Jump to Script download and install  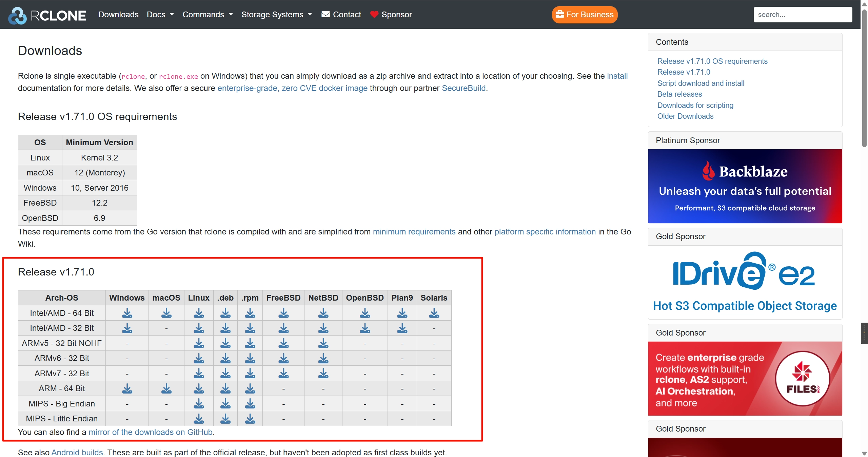click(x=701, y=83)
